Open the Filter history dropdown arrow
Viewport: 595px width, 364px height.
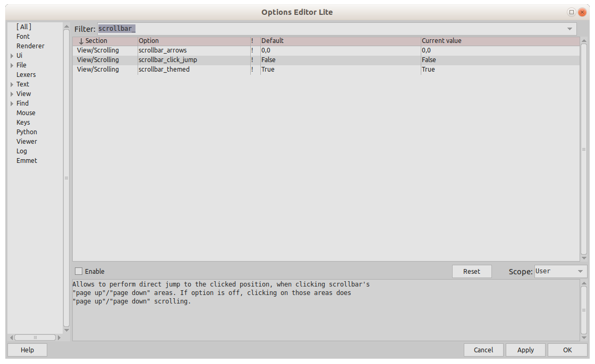(569, 29)
